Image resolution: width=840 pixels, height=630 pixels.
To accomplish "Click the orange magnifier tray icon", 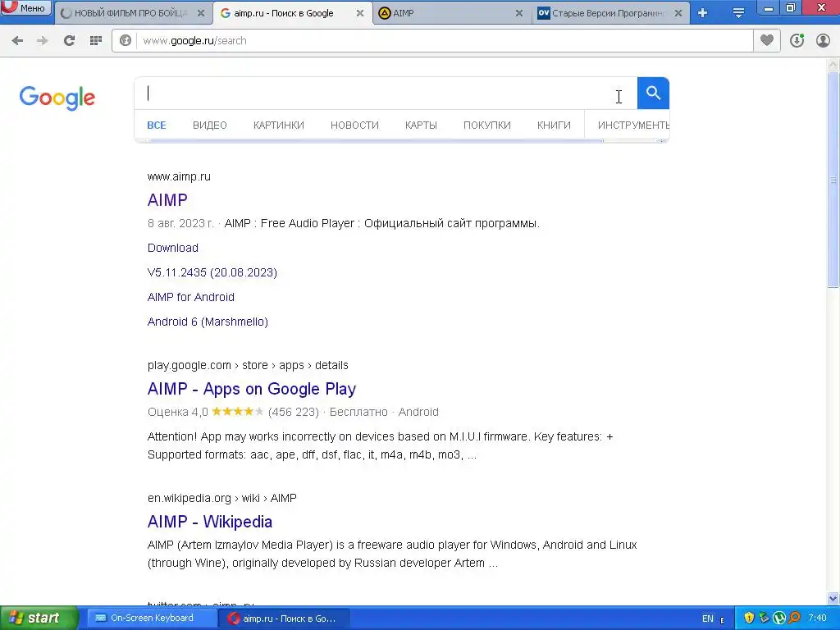I will [794, 619].
